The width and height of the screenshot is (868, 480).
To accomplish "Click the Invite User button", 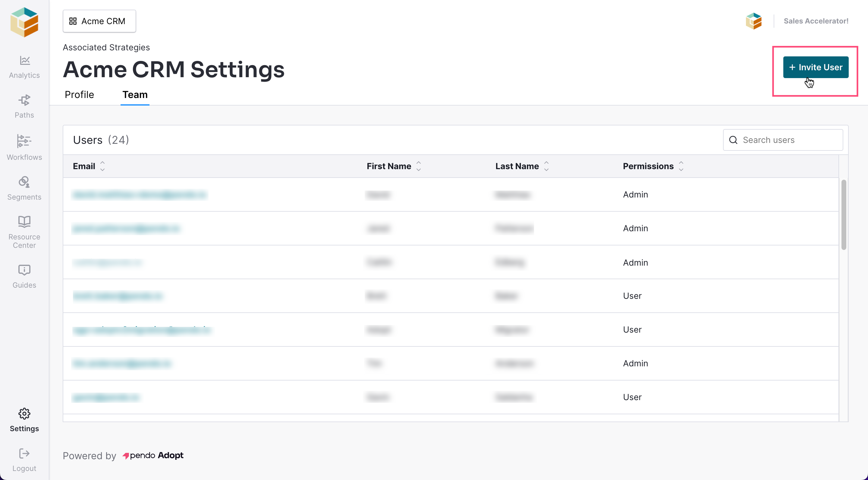I will pos(816,67).
